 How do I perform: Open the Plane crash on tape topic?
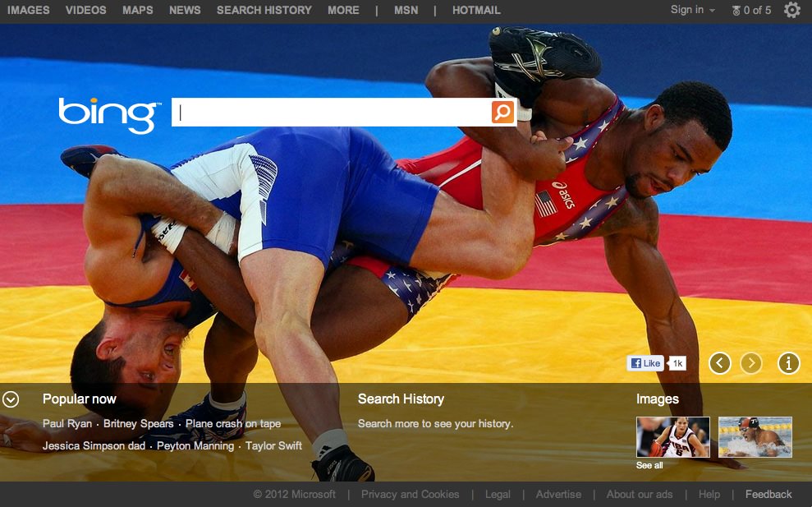pyautogui.click(x=233, y=423)
